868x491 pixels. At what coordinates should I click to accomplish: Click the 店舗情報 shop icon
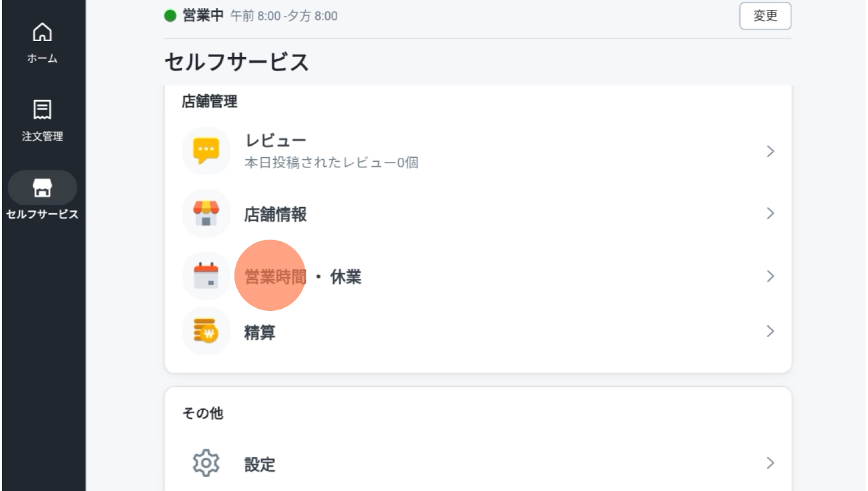point(206,214)
